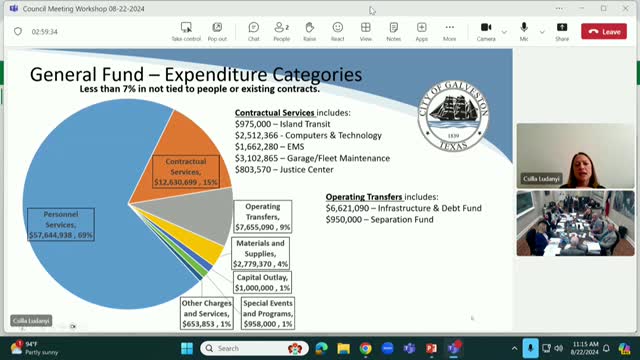Open meeting Notes
Screen dimensions: 640x360
point(393,32)
